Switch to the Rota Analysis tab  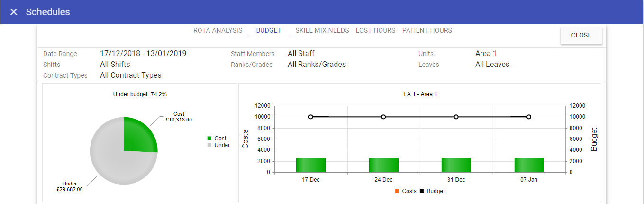click(218, 30)
